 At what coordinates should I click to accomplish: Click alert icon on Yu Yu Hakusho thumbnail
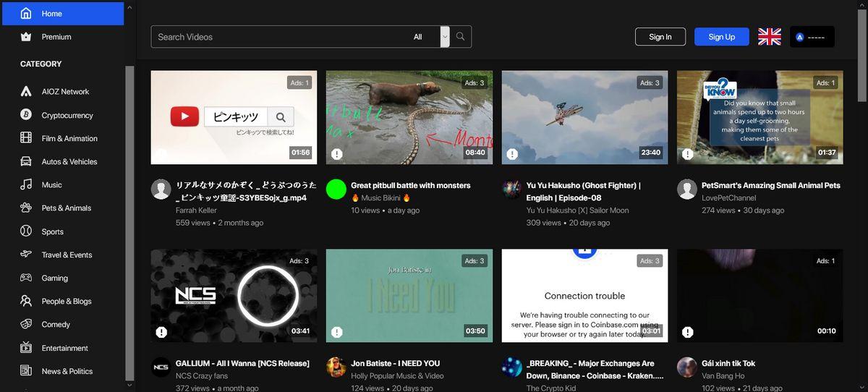point(512,154)
